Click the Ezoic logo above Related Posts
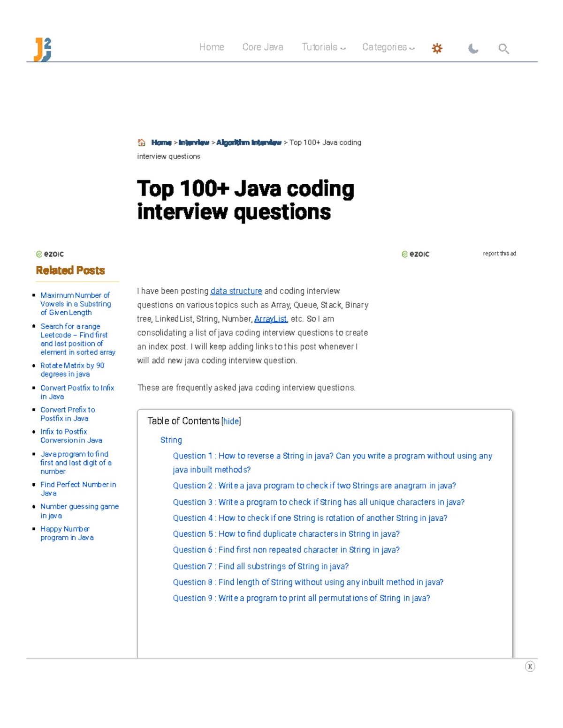 click(50, 254)
